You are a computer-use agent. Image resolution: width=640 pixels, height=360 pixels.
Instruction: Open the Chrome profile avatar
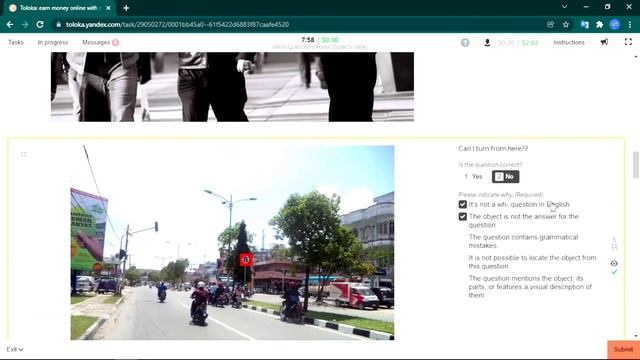[615, 24]
